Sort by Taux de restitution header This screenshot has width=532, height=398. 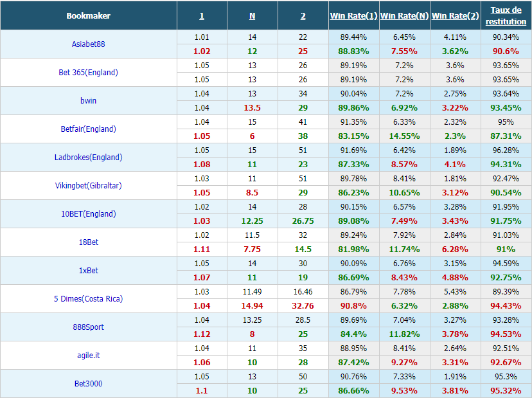506,15
